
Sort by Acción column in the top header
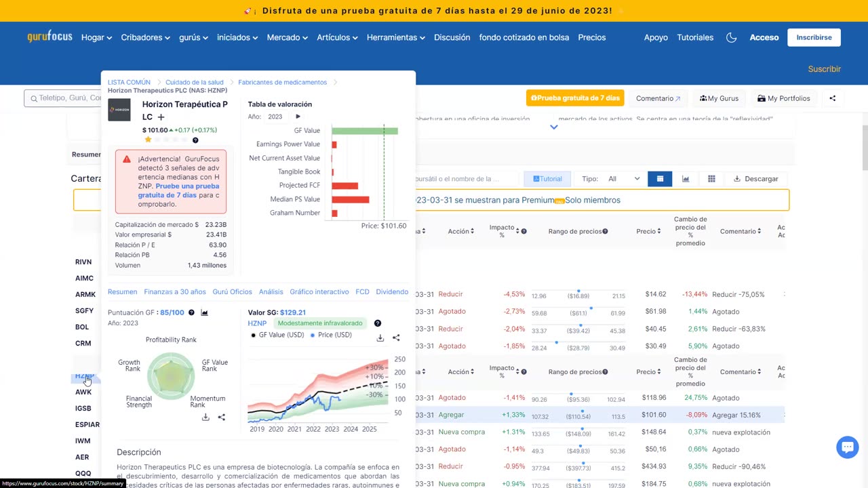(x=462, y=231)
